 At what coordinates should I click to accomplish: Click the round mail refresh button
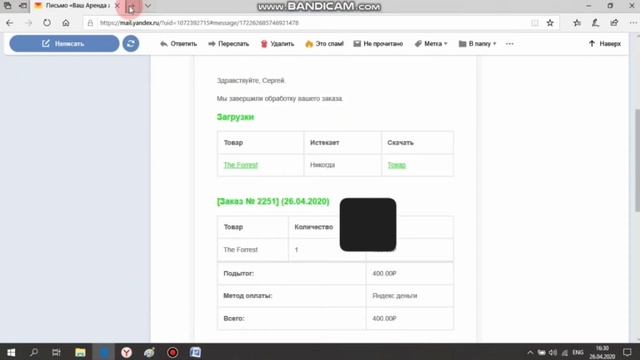[x=131, y=43]
